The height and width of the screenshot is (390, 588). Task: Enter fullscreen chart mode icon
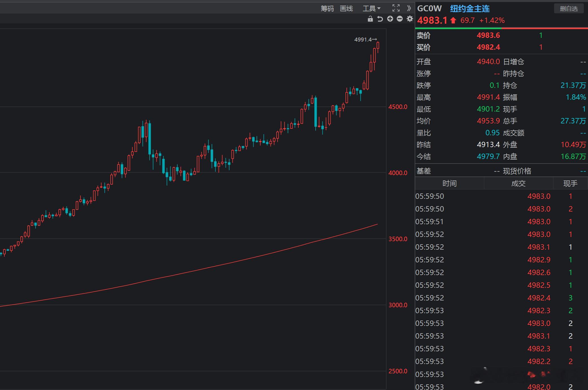pos(396,8)
